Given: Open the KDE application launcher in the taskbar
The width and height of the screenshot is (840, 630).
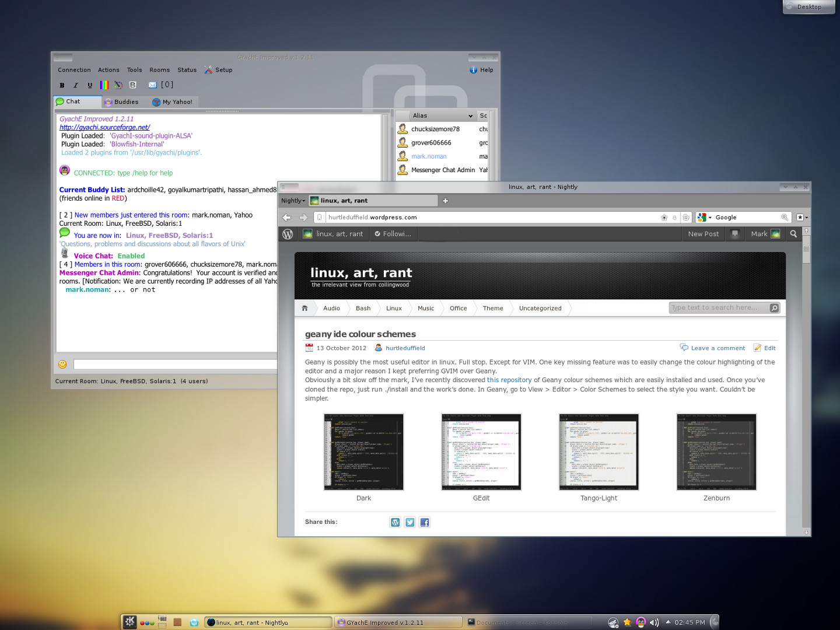Looking at the screenshot, I should (129, 622).
